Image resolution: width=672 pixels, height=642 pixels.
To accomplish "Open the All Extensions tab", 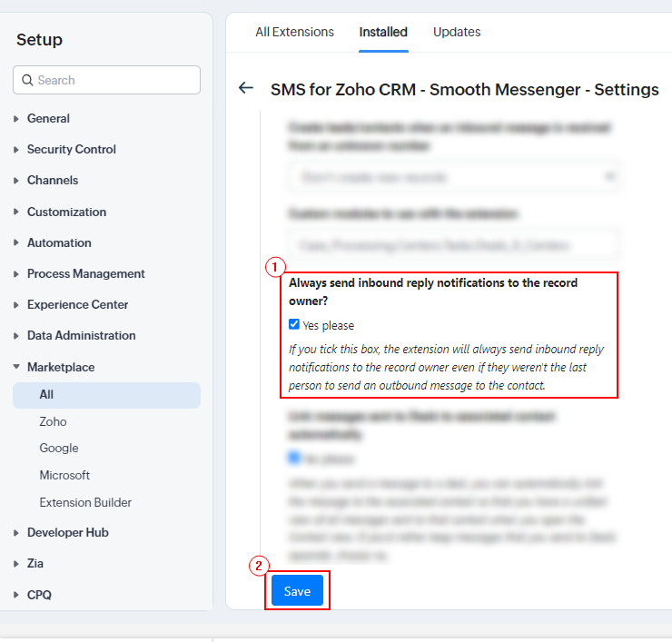I will (294, 32).
